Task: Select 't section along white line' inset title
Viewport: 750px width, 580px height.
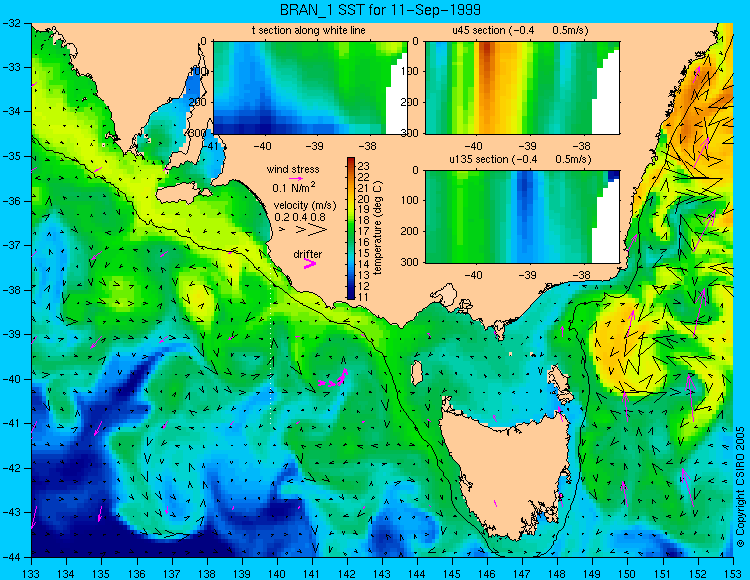Action: point(309,31)
